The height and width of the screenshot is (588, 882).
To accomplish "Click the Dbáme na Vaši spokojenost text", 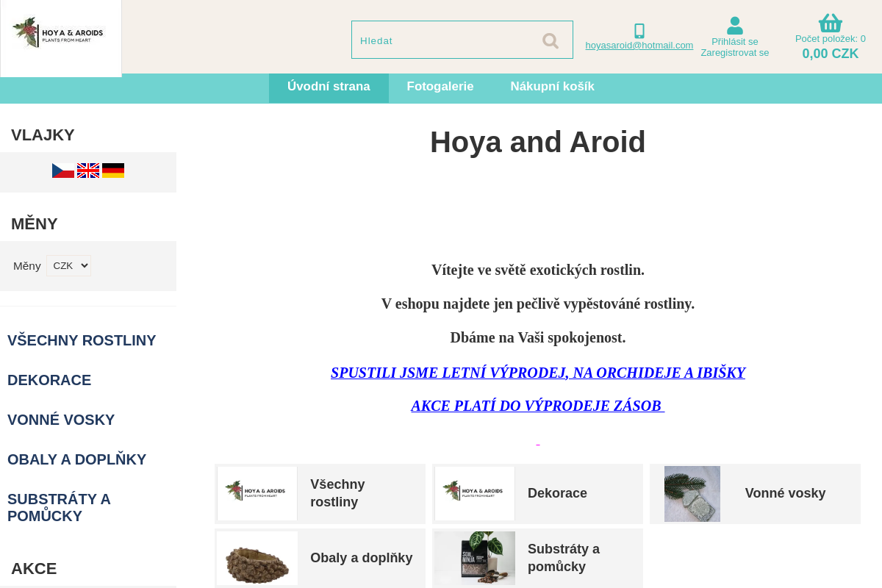I will click(x=538, y=338).
